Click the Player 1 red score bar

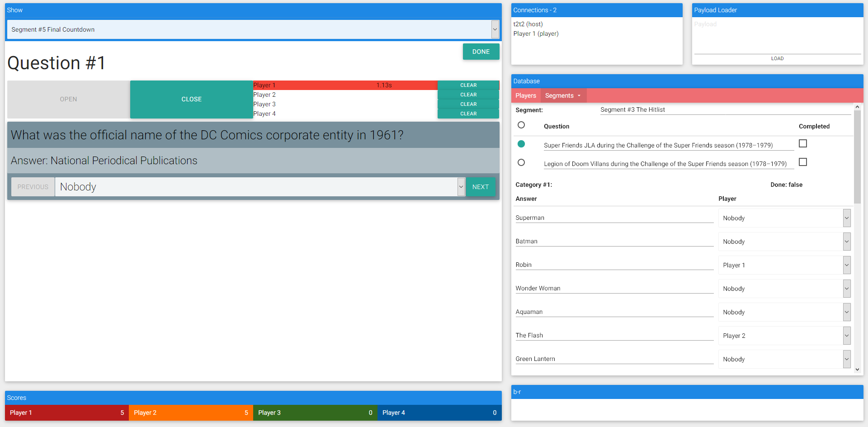point(67,413)
